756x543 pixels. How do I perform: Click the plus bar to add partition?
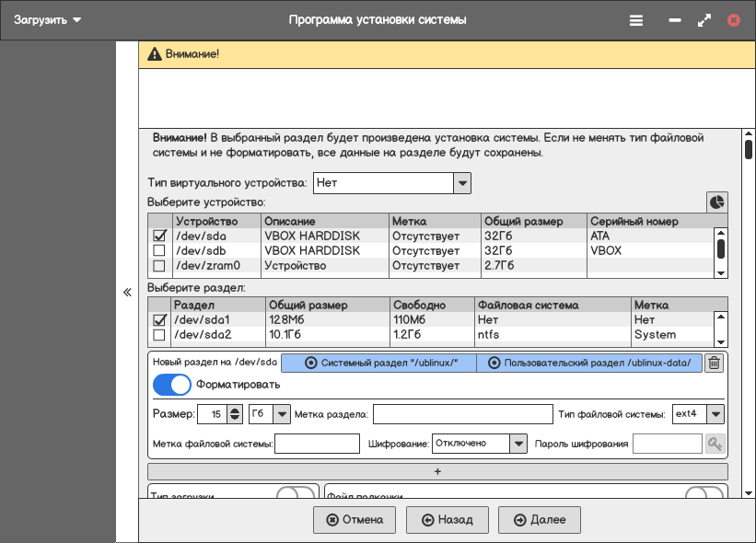click(437, 471)
